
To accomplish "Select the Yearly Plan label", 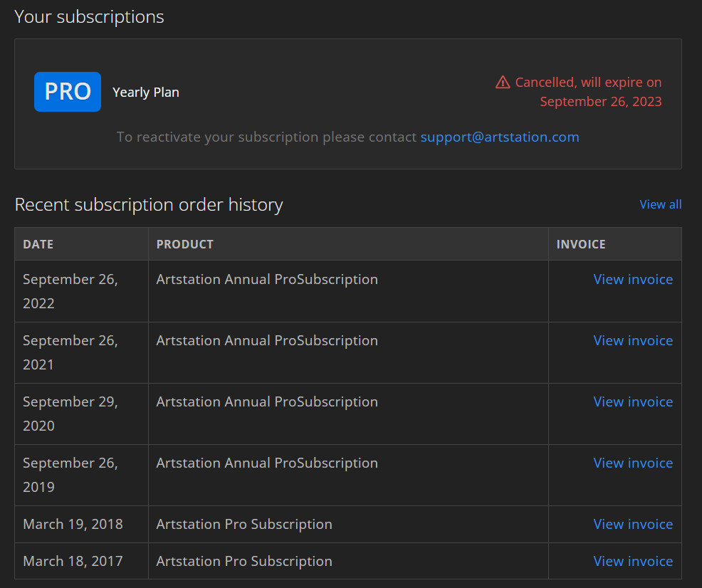I will point(146,92).
